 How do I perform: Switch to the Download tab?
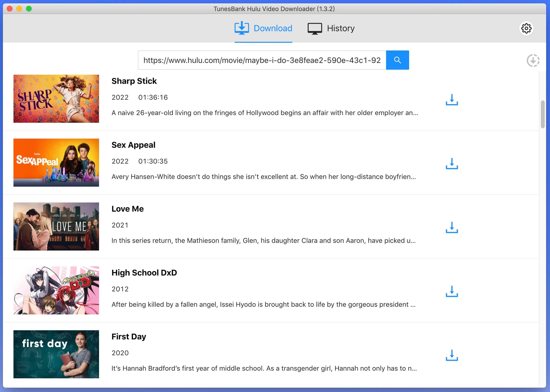[x=263, y=29]
